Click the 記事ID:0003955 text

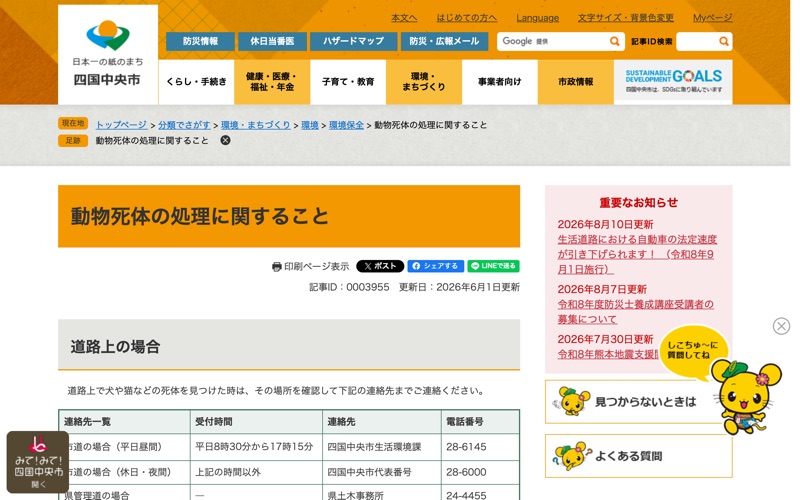(349, 287)
